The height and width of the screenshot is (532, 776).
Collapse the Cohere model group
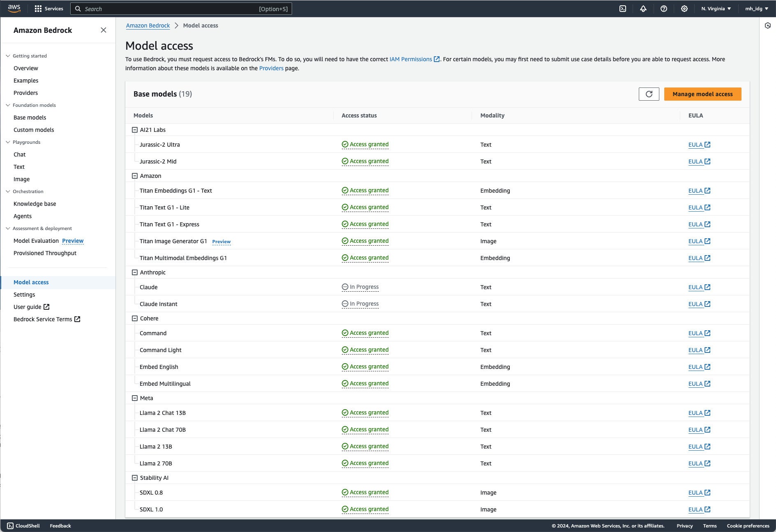coord(134,318)
